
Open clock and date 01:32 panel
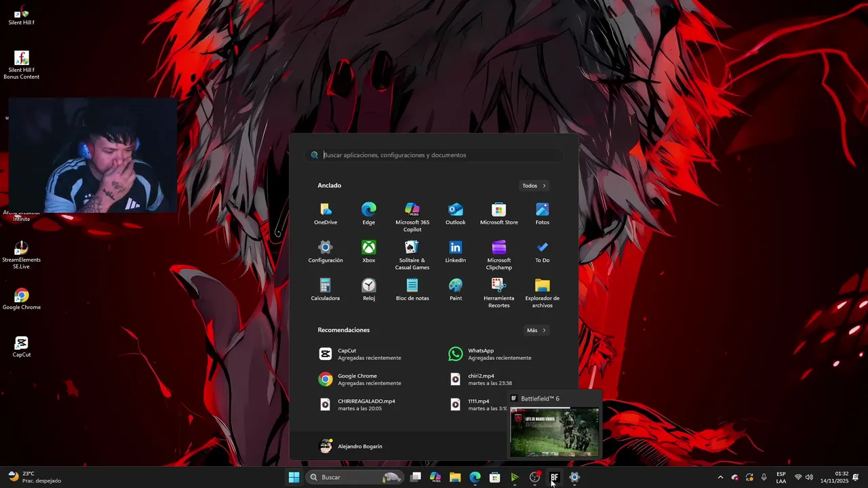pos(835,477)
